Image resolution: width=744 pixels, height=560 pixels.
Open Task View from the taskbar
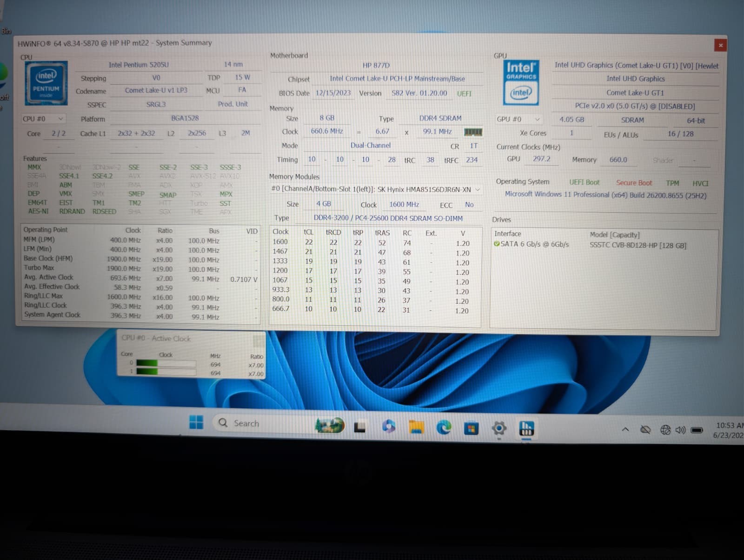[x=359, y=426]
